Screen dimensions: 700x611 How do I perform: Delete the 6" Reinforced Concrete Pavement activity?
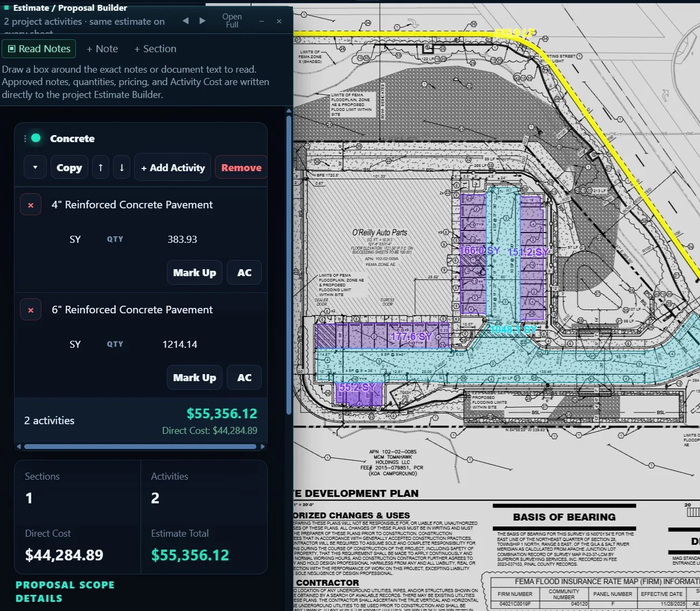pos(31,310)
